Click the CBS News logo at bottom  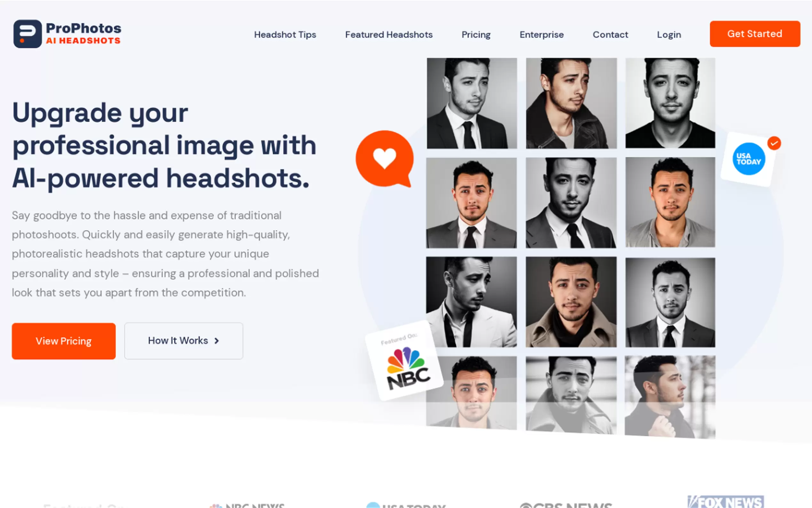click(x=566, y=504)
